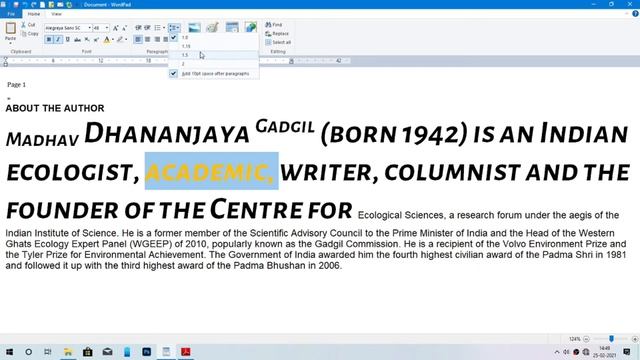Click the zoom slider thumb
The height and width of the screenshot is (360, 640).
(611, 339)
